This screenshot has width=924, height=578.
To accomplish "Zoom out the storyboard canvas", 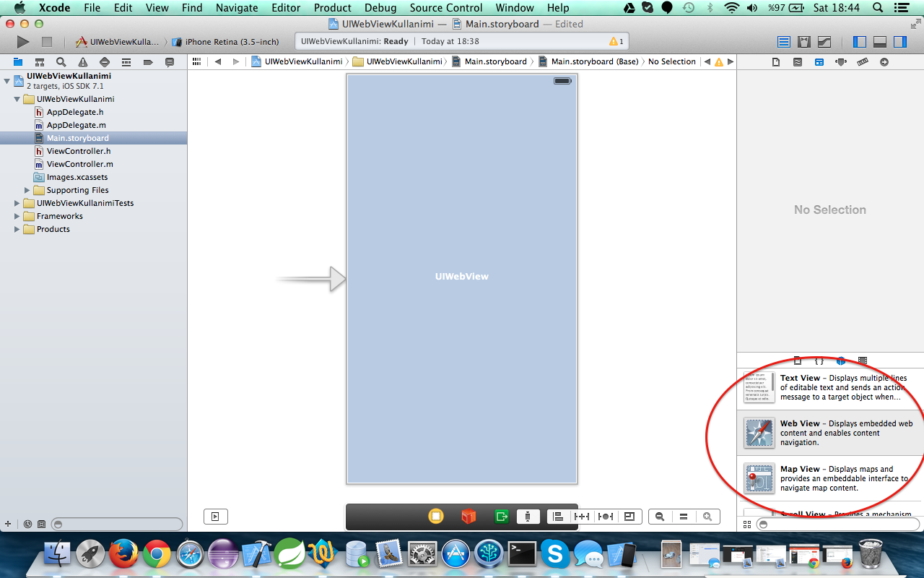I will [660, 517].
